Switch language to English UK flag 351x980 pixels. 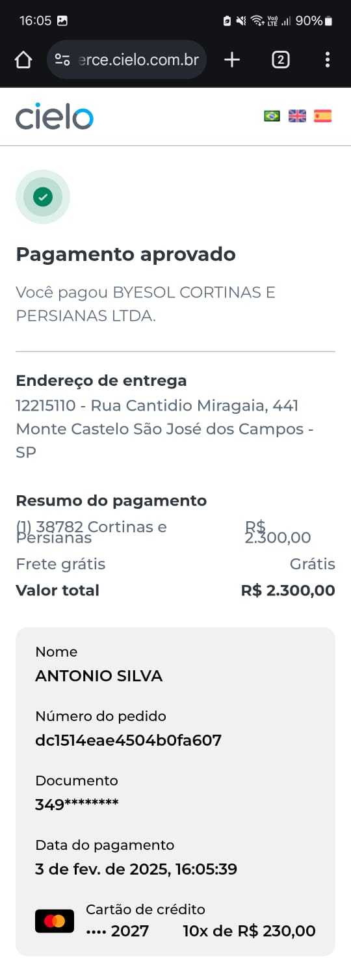(x=297, y=116)
